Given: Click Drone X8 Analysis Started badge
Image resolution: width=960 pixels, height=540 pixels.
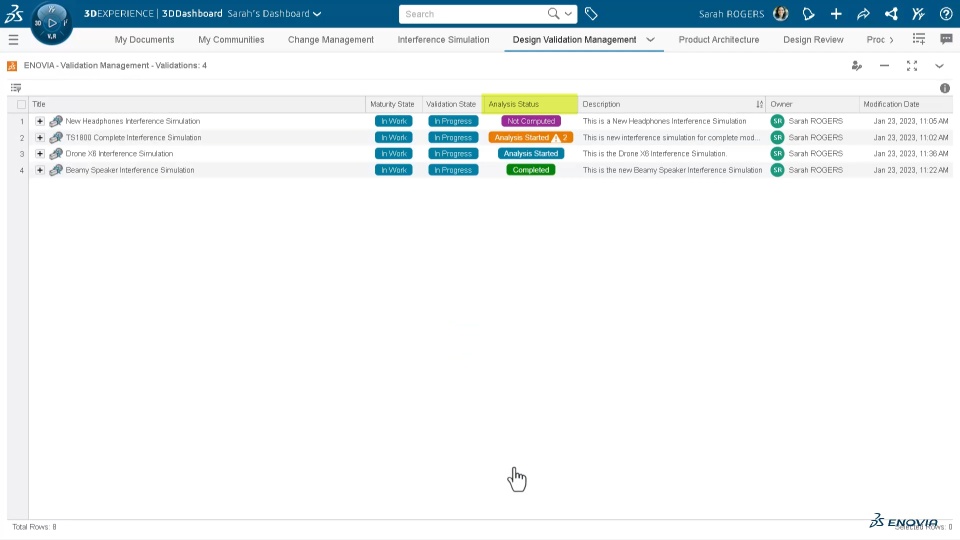Looking at the screenshot, I should [531, 154].
